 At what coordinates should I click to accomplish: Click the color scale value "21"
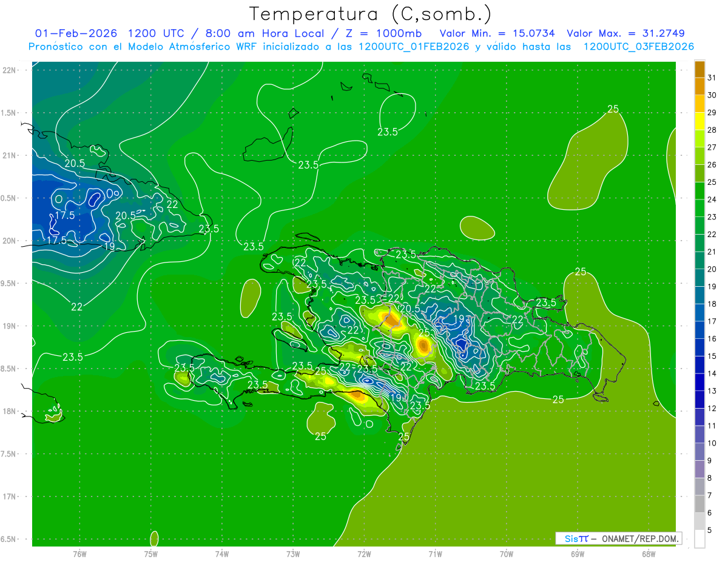(x=712, y=252)
